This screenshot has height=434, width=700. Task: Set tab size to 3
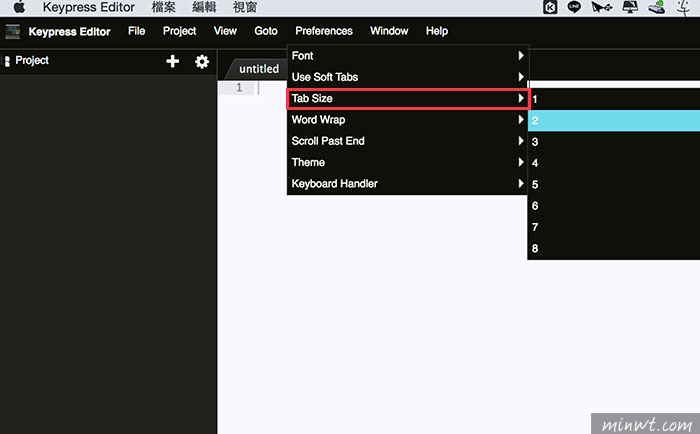pyautogui.click(x=614, y=142)
